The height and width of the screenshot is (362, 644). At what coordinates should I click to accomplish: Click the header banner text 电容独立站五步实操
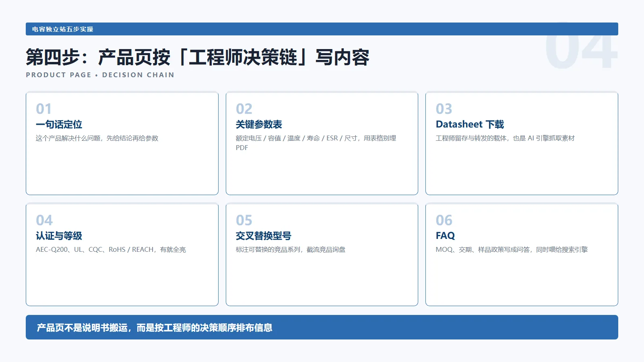point(63,29)
